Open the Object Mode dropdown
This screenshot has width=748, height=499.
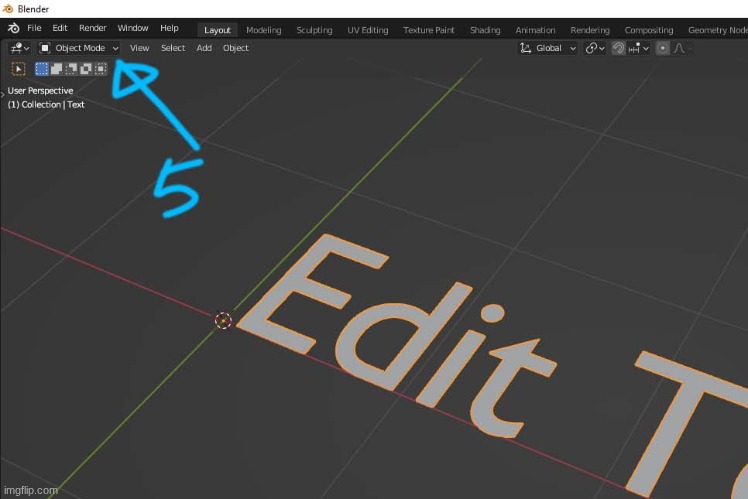[79, 48]
